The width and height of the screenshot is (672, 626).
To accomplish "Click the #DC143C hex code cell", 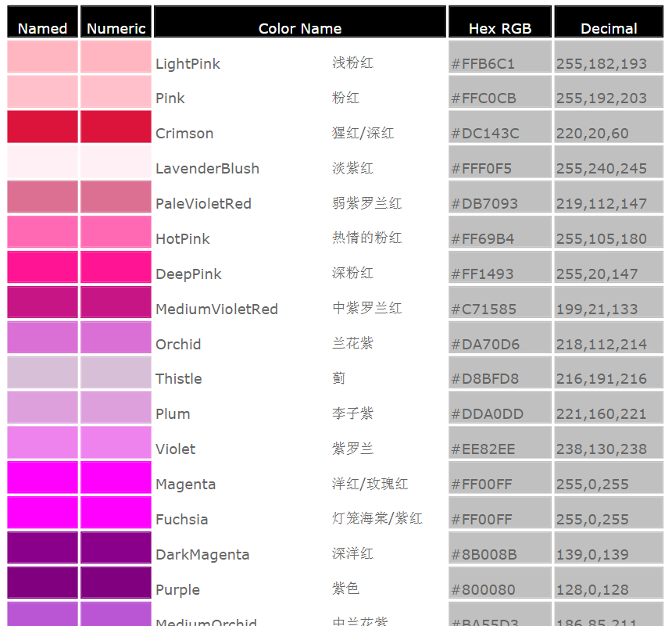I will pos(485,134).
